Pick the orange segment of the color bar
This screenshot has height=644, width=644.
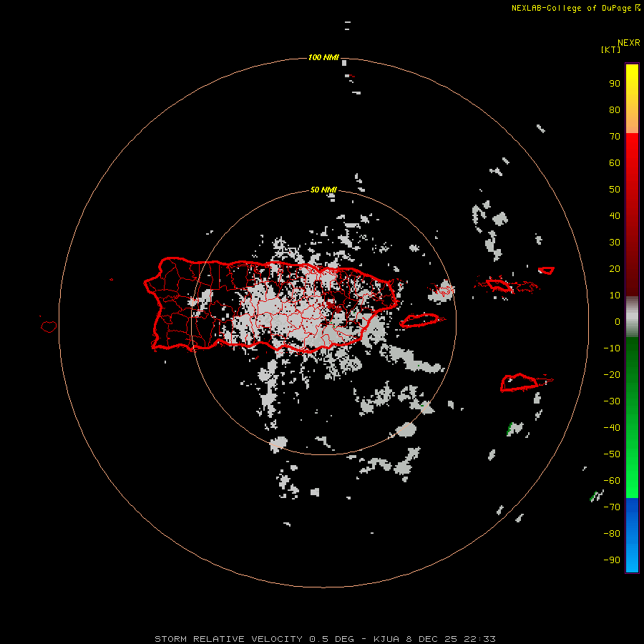click(x=632, y=119)
